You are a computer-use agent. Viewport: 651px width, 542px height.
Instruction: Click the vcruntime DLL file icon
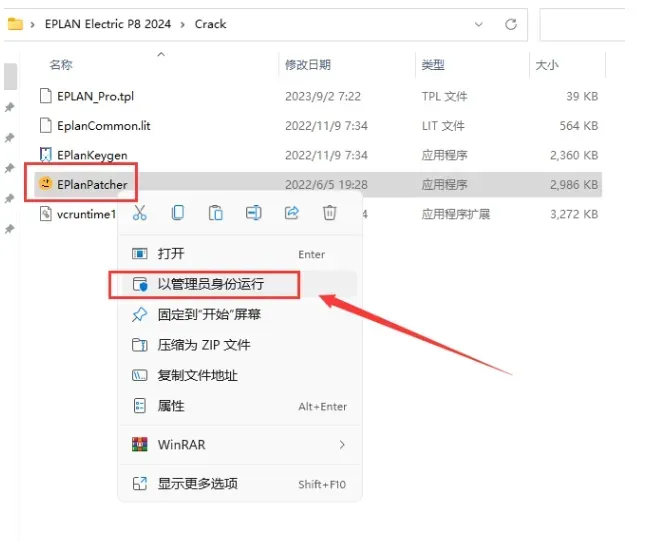point(45,213)
